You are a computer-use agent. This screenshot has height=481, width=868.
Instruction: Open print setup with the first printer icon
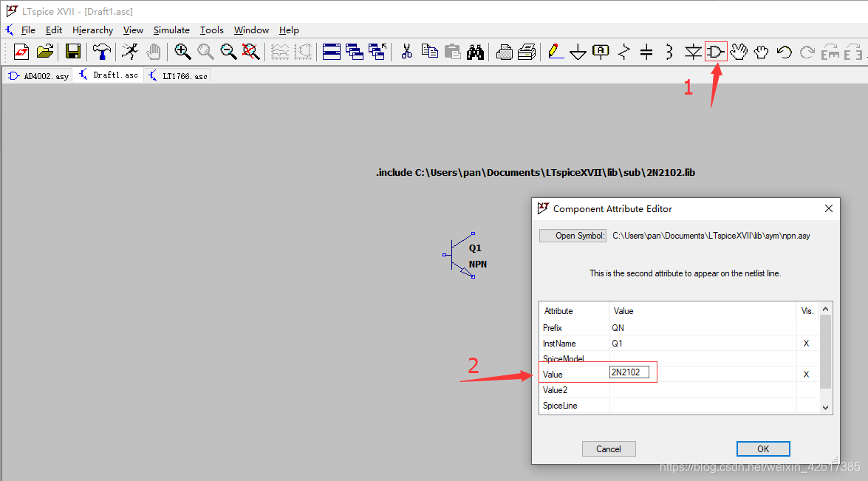(x=504, y=52)
